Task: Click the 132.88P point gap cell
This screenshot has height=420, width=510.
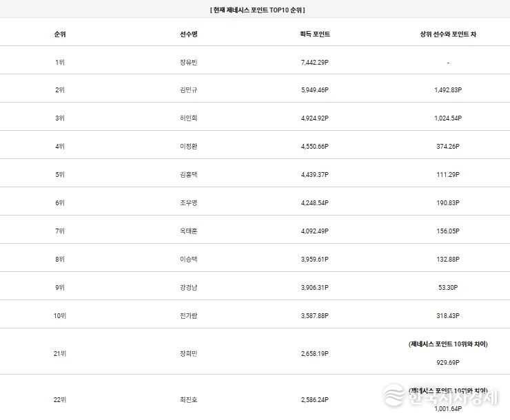Action: tap(447, 260)
